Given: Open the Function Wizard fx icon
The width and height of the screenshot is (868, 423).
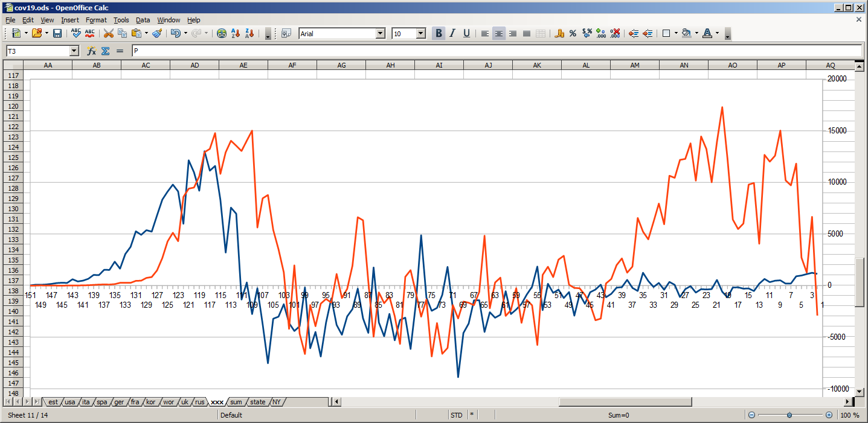Looking at the screenshot, I should [x=91, y=51].
